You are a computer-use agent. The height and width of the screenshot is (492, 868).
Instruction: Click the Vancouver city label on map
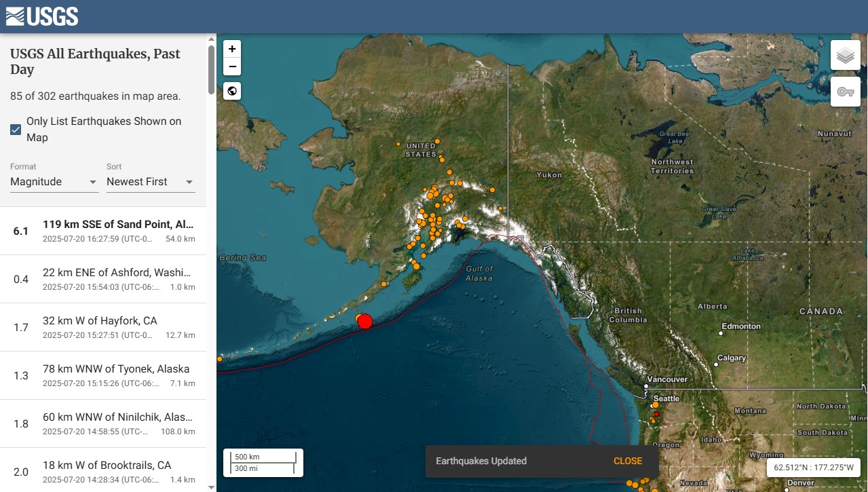click(666, 379)
